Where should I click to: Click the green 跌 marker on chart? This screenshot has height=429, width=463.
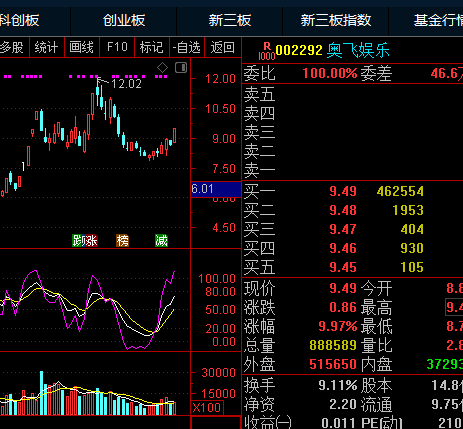77,240
